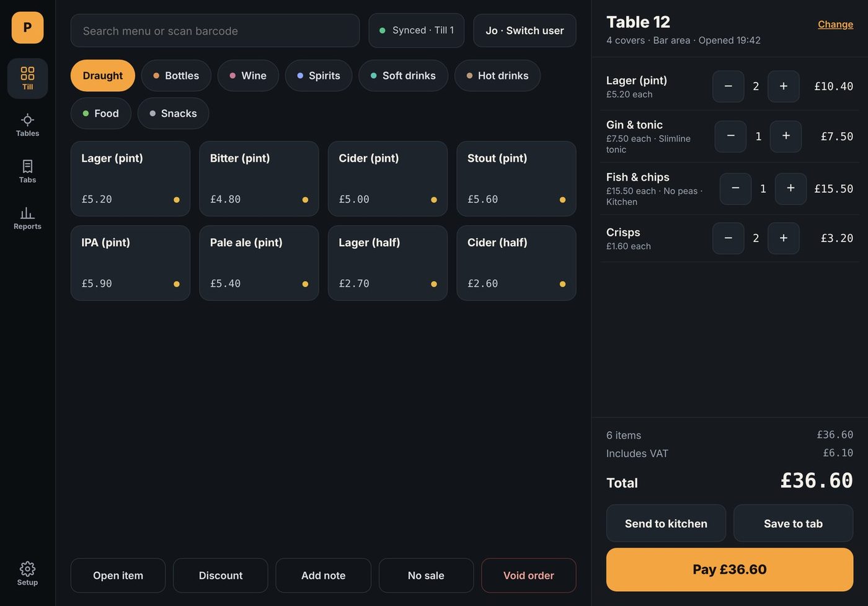Screen dimensions: 868x606
Task: Select the Soft drinks category
Action: tap(403, 76)
